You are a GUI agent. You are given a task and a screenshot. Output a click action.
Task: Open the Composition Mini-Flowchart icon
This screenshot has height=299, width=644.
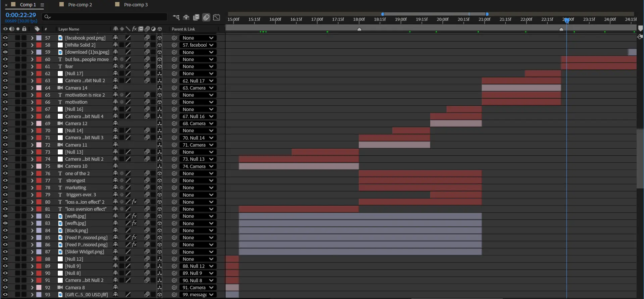[x=176, y=17]
